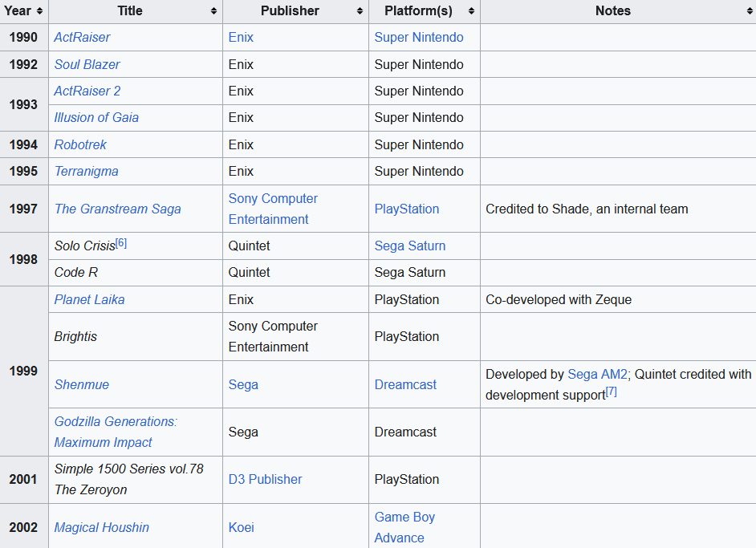Follow the Planet Laika link
This screenshot has width=756, height=548.
coord(89,299)
